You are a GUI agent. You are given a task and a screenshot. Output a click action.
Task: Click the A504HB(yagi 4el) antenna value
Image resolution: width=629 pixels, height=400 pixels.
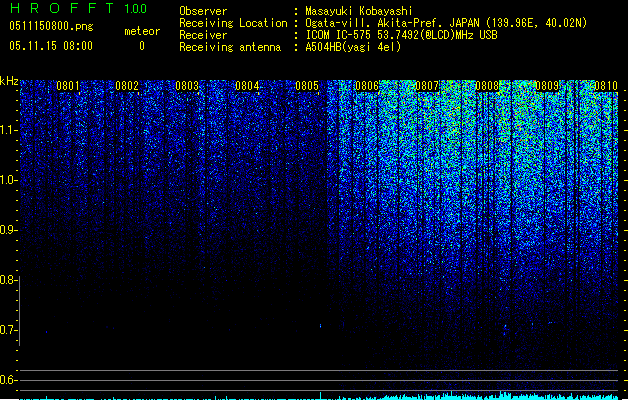353,47
